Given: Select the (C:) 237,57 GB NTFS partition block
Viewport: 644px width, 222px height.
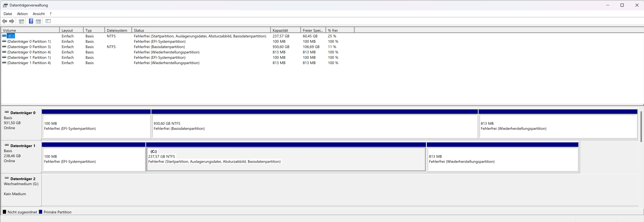Looking at the screenshot, I should [286, 157].
